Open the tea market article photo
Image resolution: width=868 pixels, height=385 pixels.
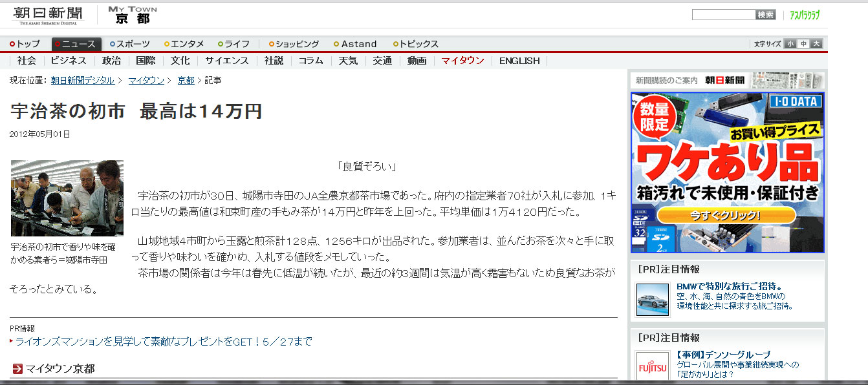coord(67,198)
